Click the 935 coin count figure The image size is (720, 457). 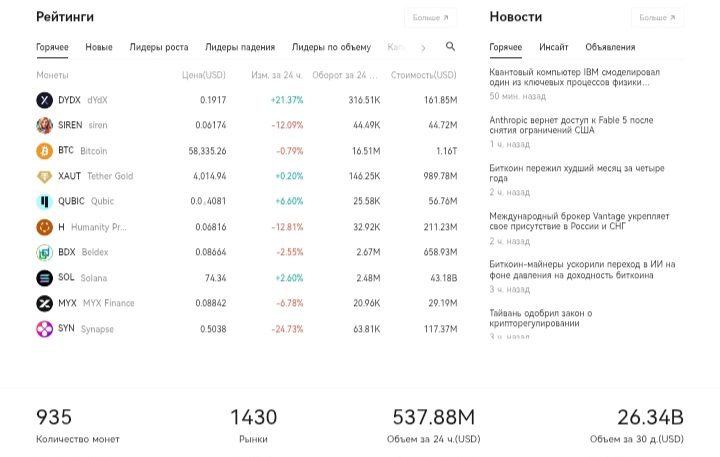[x=54, y=418]
